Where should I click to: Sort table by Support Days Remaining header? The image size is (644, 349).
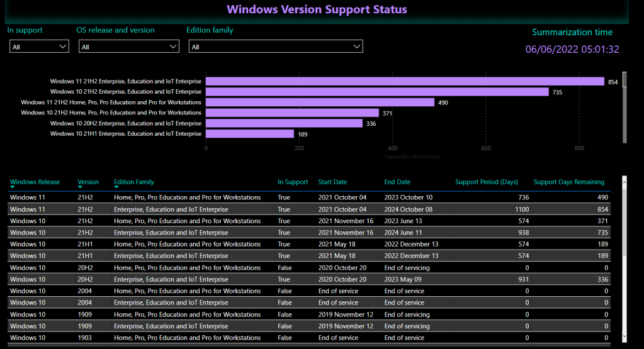point(568,182)
